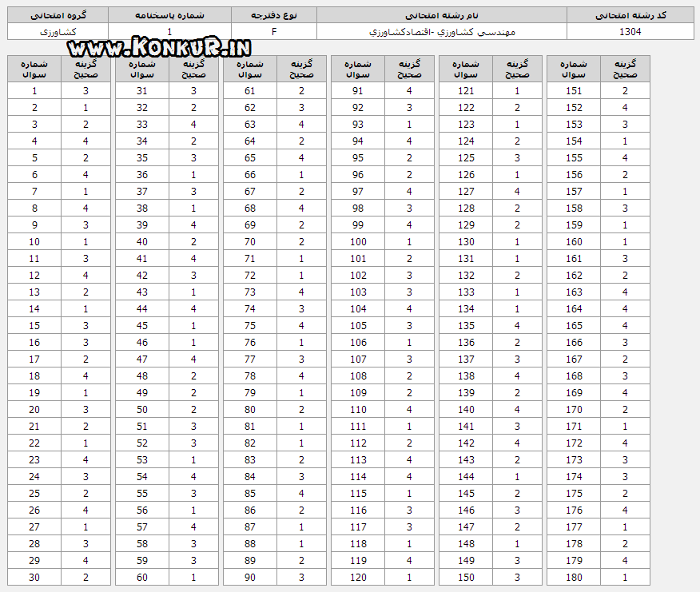Click question number 127 cell
Image resolution: width=700 pixels, height=592 pixels.
(466, 192)
